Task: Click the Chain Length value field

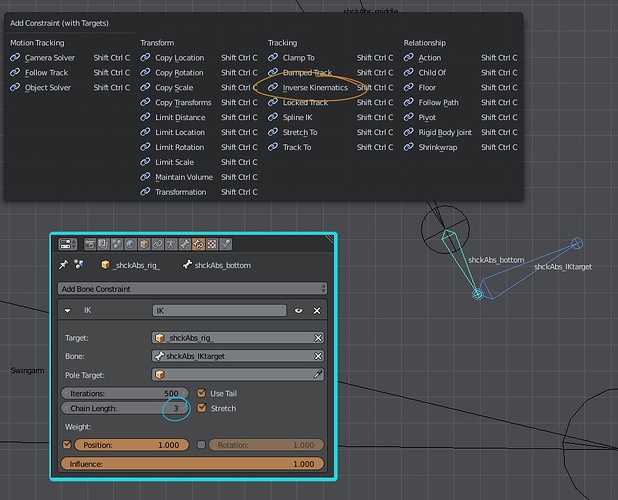Action: (125, 408)
